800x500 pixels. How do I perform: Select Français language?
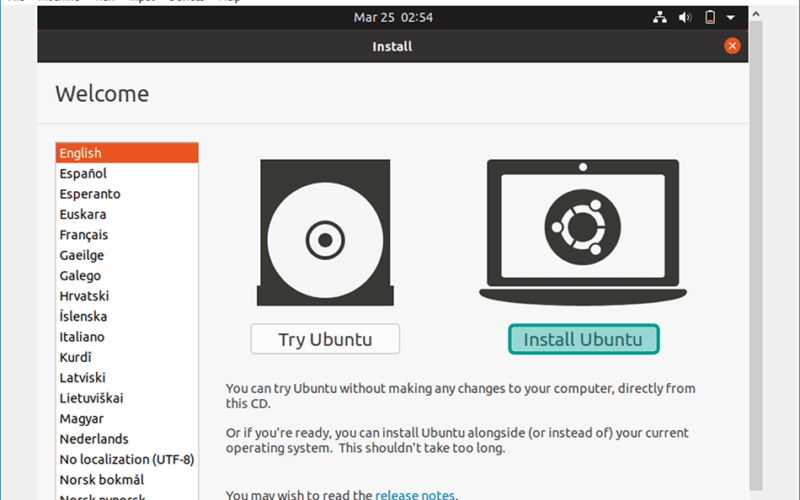point(127,235)
